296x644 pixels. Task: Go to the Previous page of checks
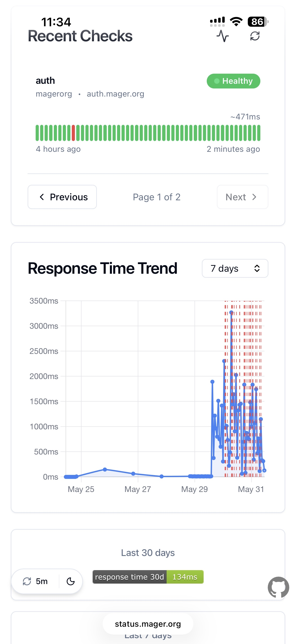point(62,197)
